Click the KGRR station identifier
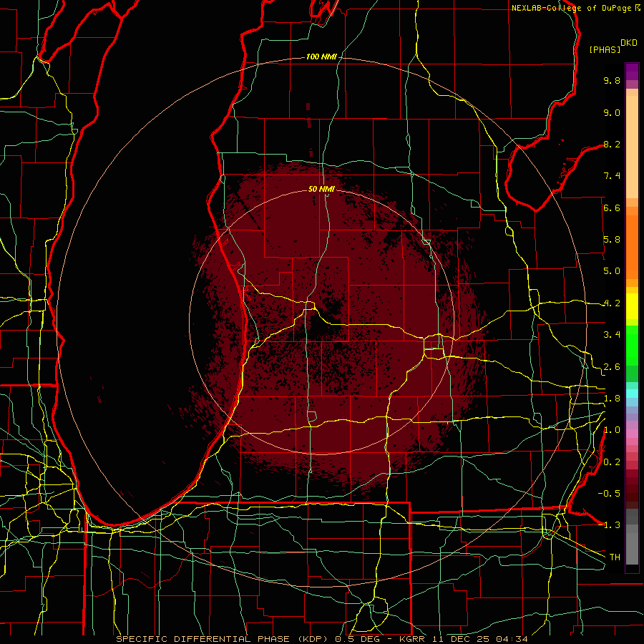 [x=412, y=639]
